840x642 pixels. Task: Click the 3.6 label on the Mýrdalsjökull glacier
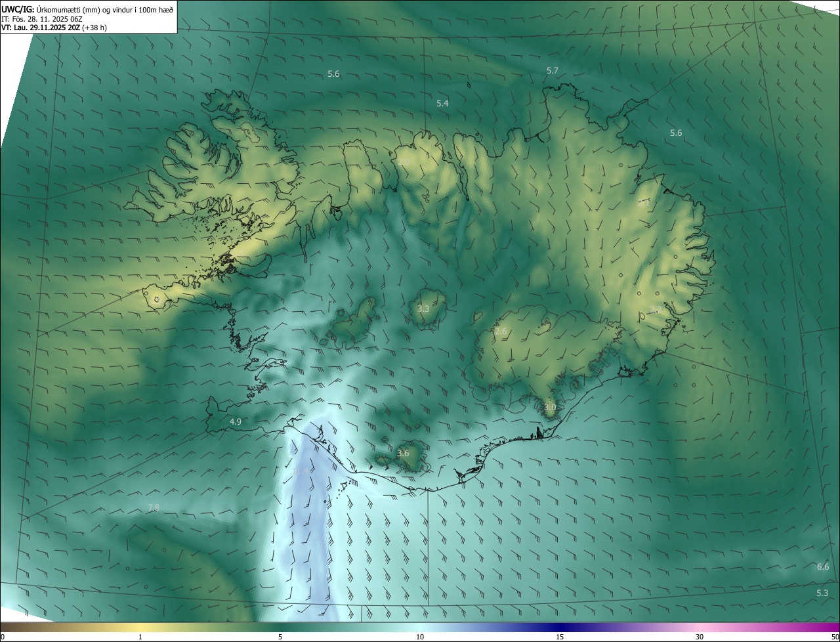coord(403,453)
